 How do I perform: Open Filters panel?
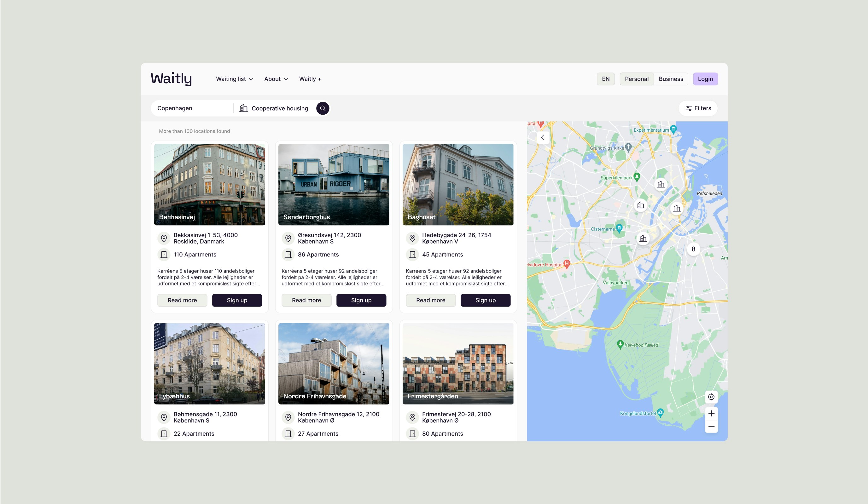(698, 108)
